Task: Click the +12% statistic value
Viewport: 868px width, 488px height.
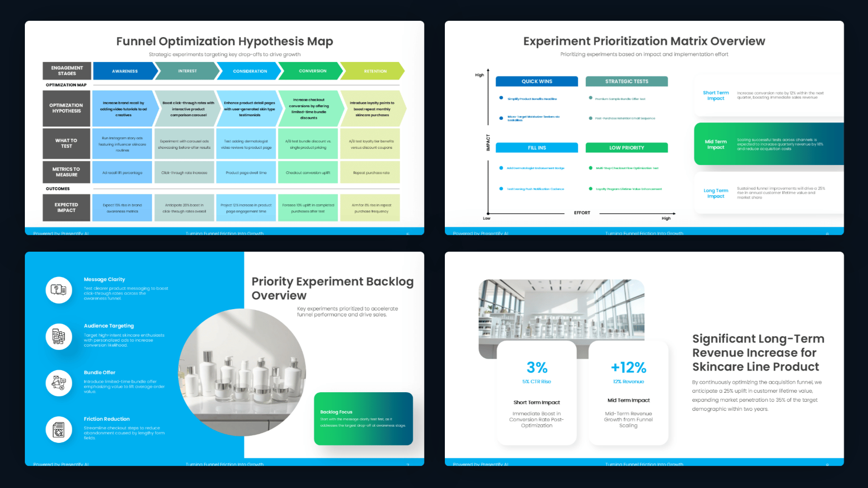Action: click(x=628, y=367)
